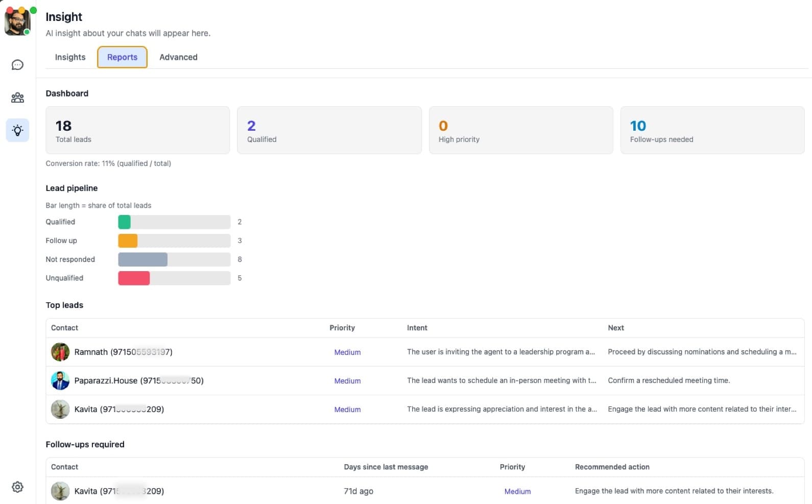
Task: Click the Priority column header in Top leads
Action: [342, 328]
